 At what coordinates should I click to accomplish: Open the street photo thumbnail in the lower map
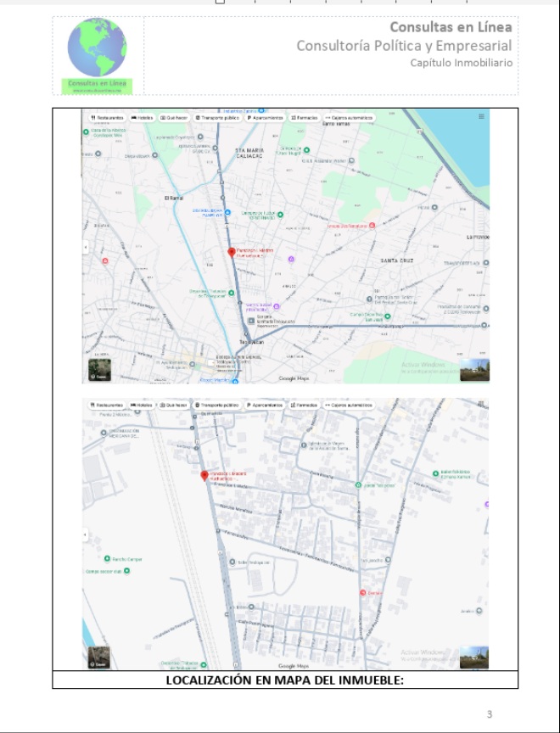point(474,658)
